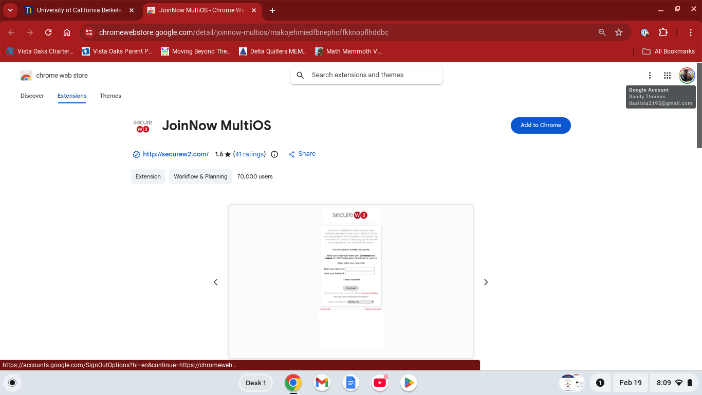The image size is (702, 395).
Task: Open the notification count indicator
Action: click(x=600, y=383)
